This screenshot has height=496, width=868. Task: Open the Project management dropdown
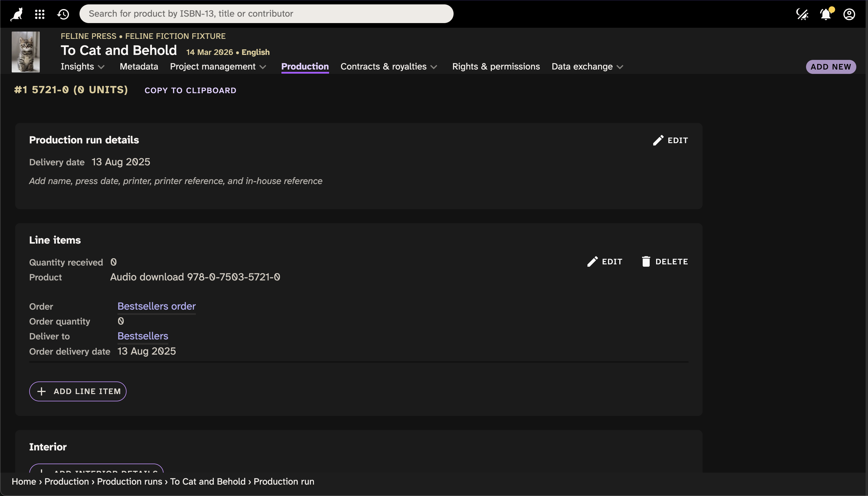[218, 67]
